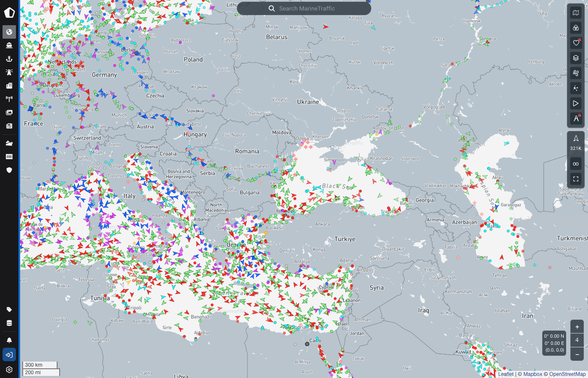Click the 200 mi scale bar
The width and height of the screenshot is (588, 378).
click(41, 373)
